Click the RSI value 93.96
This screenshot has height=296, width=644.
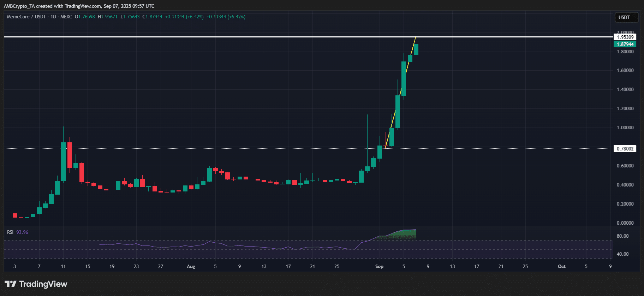point(22,232)
